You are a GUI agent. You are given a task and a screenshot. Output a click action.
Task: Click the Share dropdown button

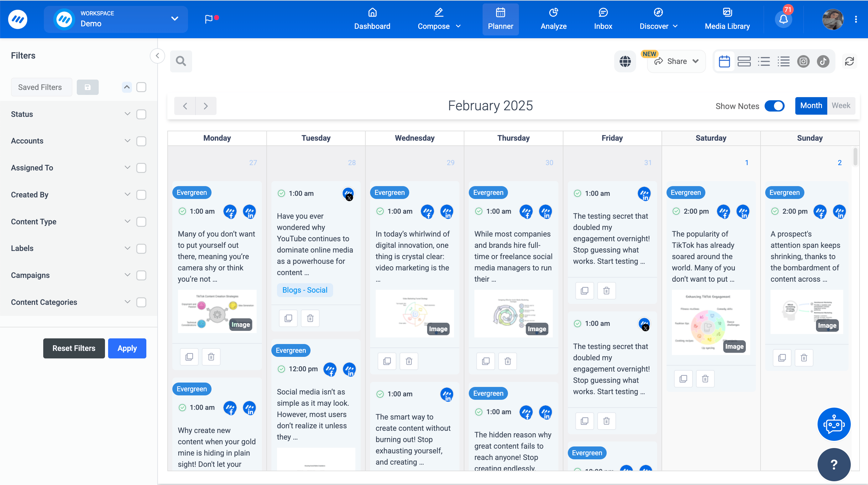(676, 61)
